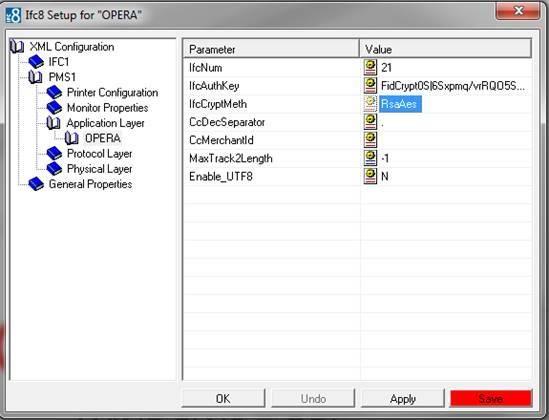Click the Monitor Properties book icon
The width and height of the screenshot is (549, 420).
point(54,108)
